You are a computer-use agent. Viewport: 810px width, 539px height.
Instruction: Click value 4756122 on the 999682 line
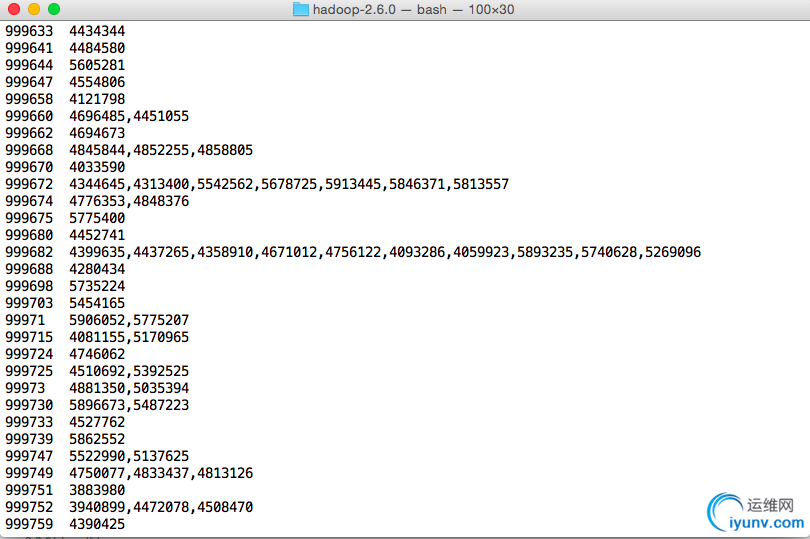353,252
